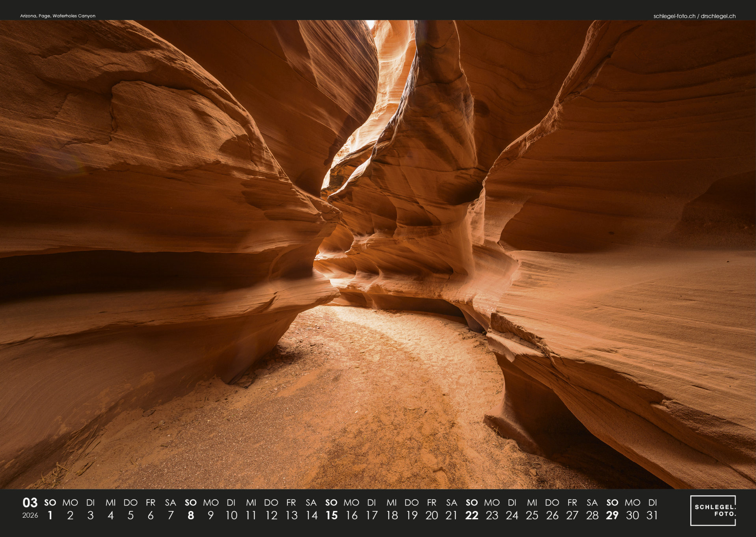The height and width of the screenshot is (537, 756).
Task: Click the Schlegel Foto logo box
Action: point(713,510)
